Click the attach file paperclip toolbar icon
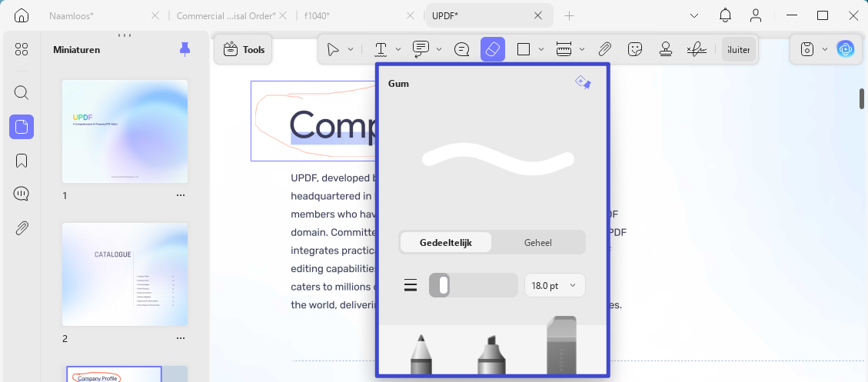The height and width of the screenshot is (382, 868). tap(604, 49)
